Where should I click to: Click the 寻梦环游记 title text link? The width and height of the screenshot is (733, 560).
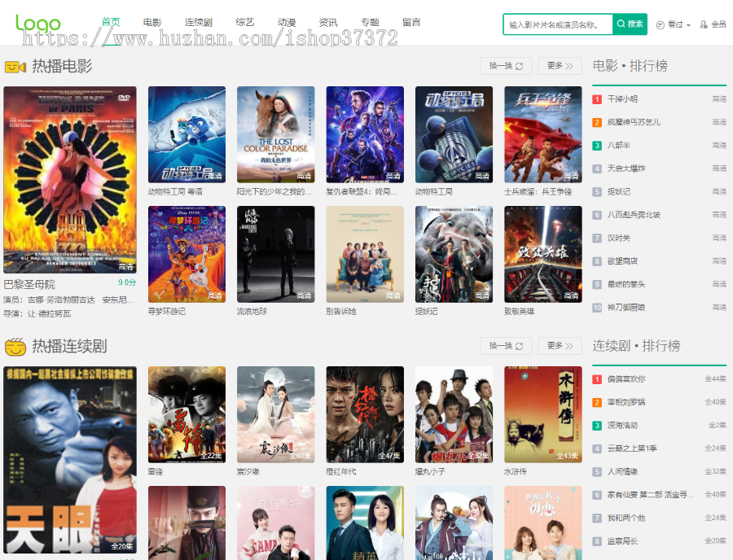pos(167,312)
